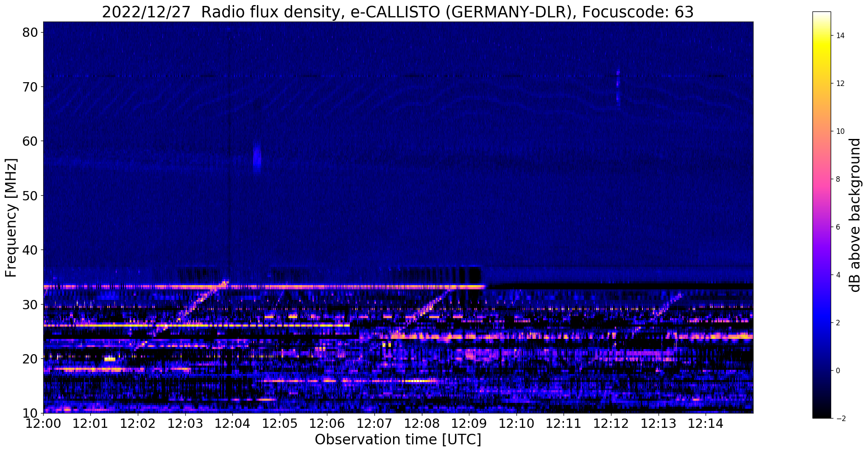This screenshot has height=452, width=868.
Task: Click the 50 MHz frequency tick label
Action: coord(30,196)
